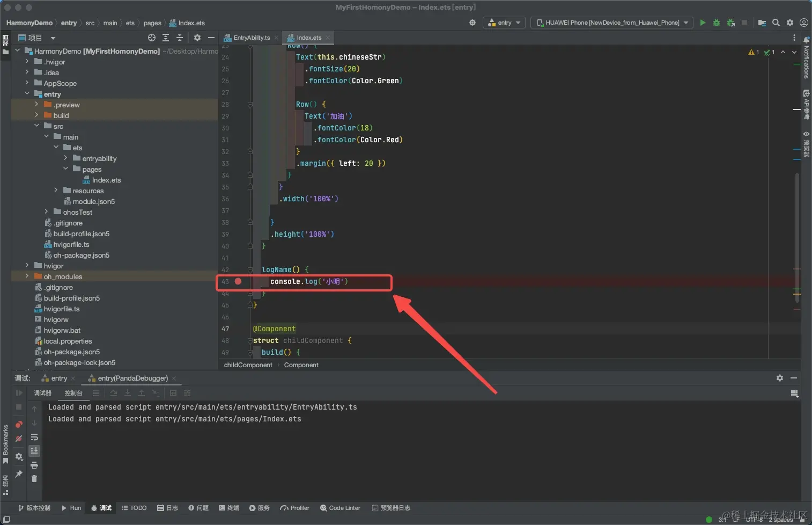This screenshot has height=525, width=812.
Task: Open Search Everywhere magnifier icon
Action: tap(776, 23)
